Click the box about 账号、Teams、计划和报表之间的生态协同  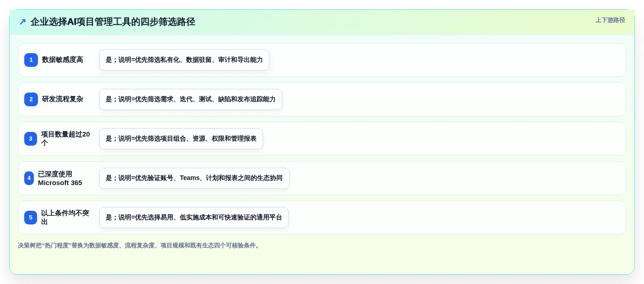pos(194,178)
